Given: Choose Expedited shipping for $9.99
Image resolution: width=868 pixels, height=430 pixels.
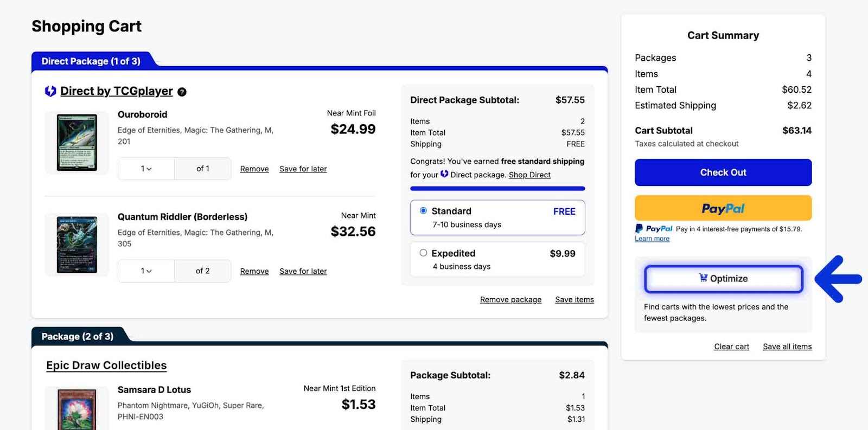Looking at the screenshot, I should (423, 253).
